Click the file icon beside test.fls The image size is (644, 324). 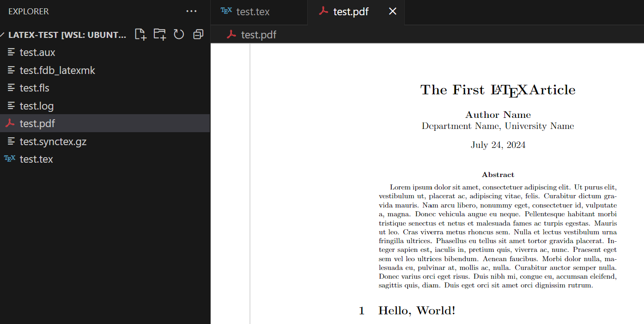click(11, 88)
